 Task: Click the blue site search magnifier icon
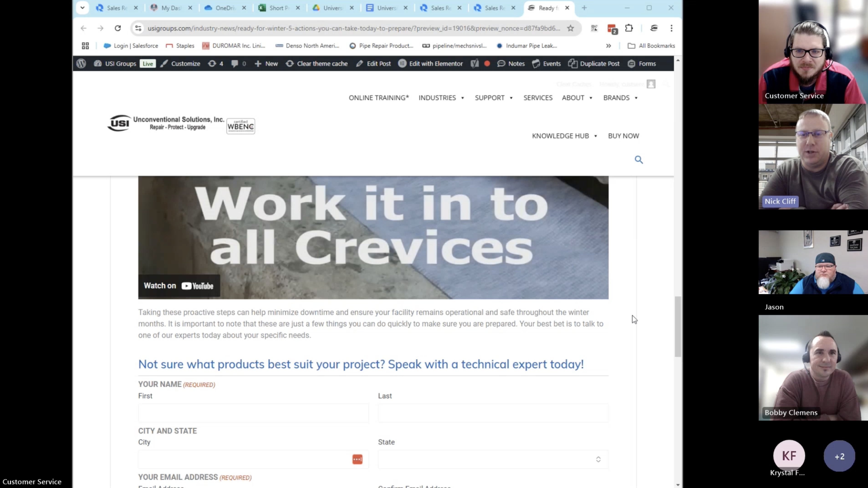tap(638, 160)
